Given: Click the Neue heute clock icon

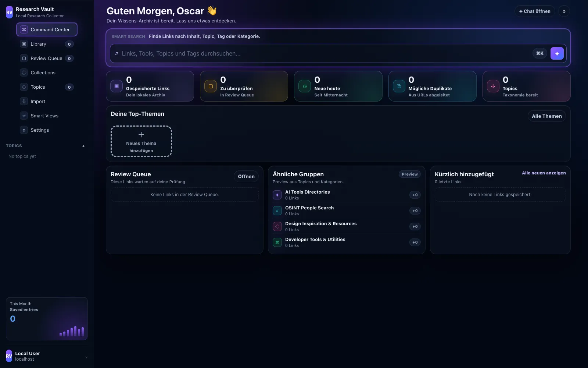Looking at the screenshot, I should pos(305,86).
